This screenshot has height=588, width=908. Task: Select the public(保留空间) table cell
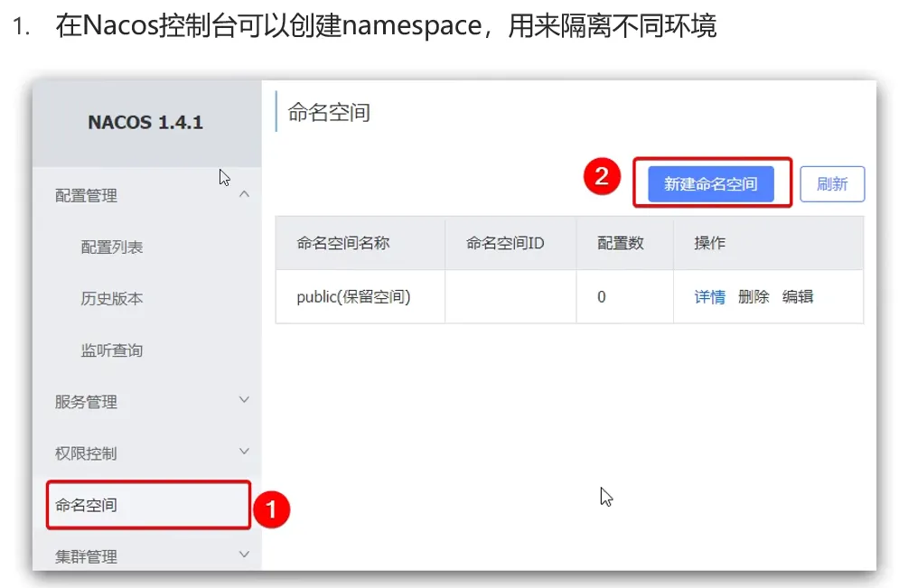(x=353, y=296)
